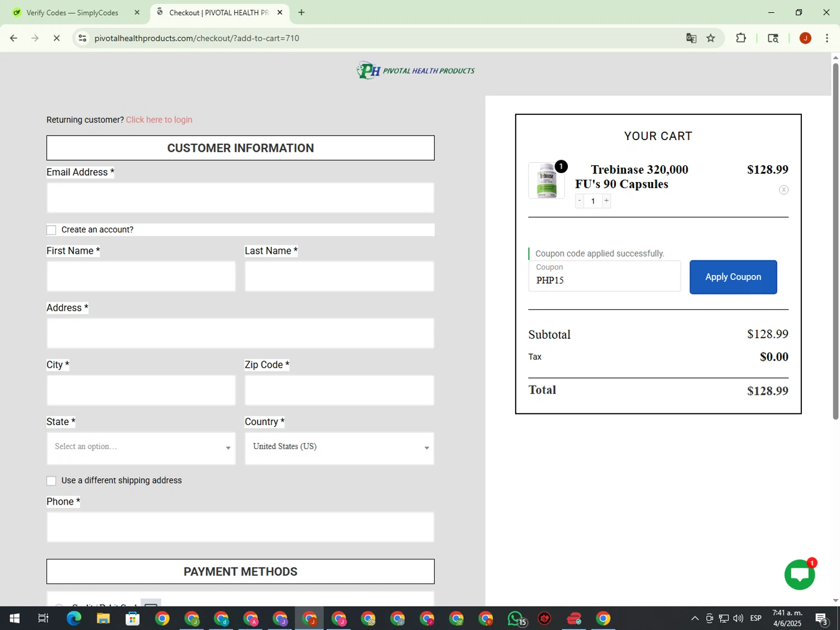Image resolution: width=840 pixels, height=630 pixels.
Task: Show hidden system tray icons
Action: point(694,618)
